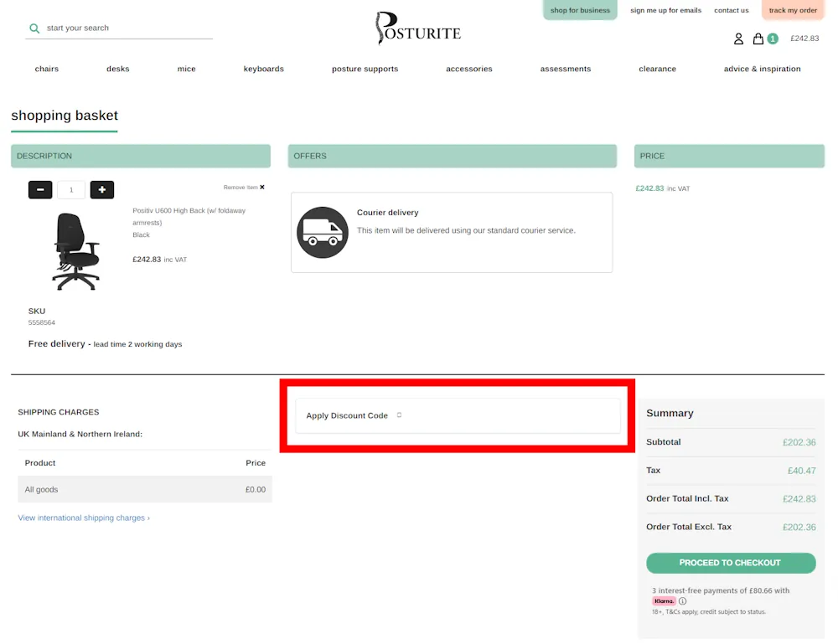Click the OFFERS column header
The height and width of the screenshot is (644, 838).
pyautogui.click(x=453, y=156)
